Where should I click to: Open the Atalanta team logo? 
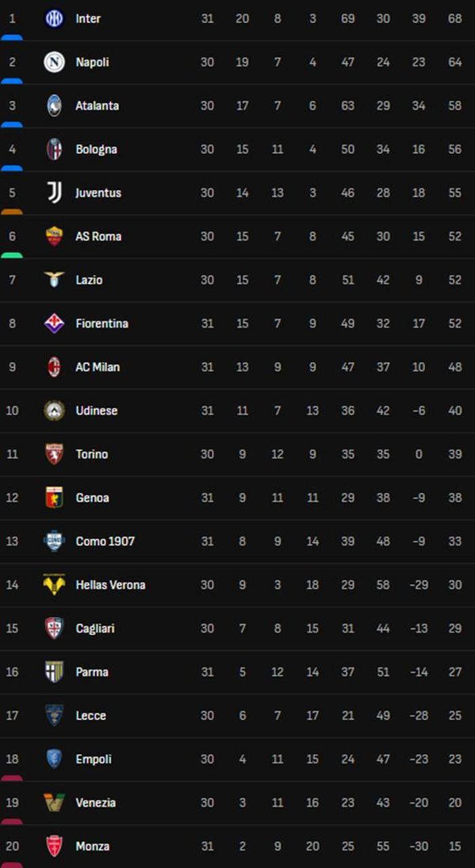click(x=54, y=105)
